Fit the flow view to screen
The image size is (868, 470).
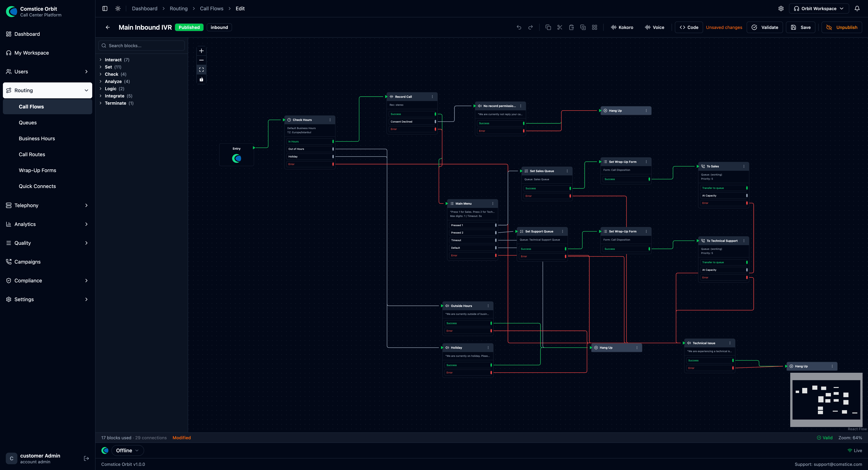click(201, 70)
